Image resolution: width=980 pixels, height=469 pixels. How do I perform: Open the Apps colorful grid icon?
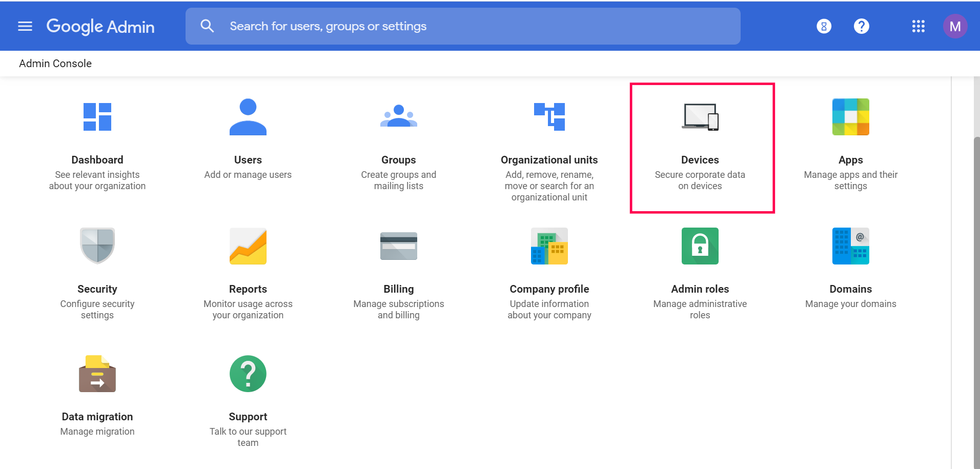click(851, 117)
